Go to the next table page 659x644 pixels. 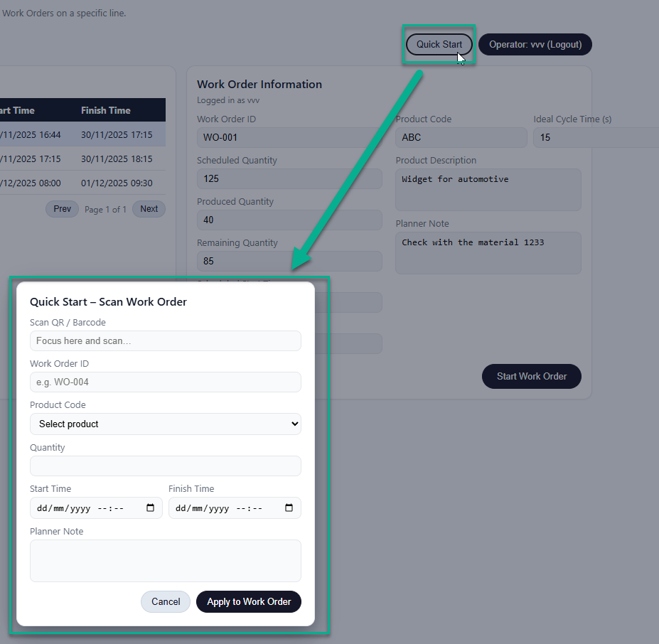coord(149,209)
